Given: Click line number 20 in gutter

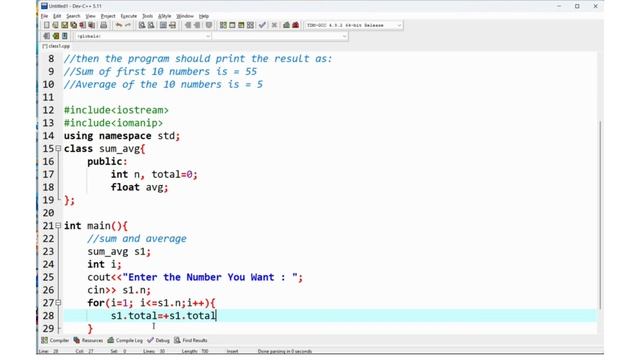Looking at the screenshot, I should (48, 213).
